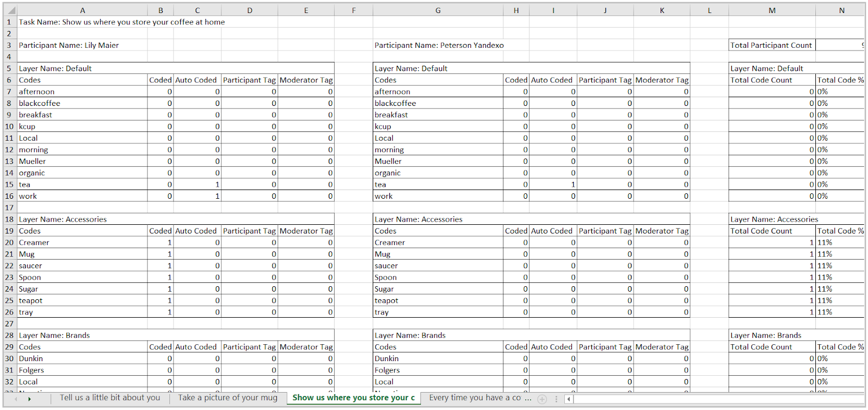This screenshot has height=410, width=868.
Task: Click the 'Total Participant Count' cell
Action: point(772,45)
